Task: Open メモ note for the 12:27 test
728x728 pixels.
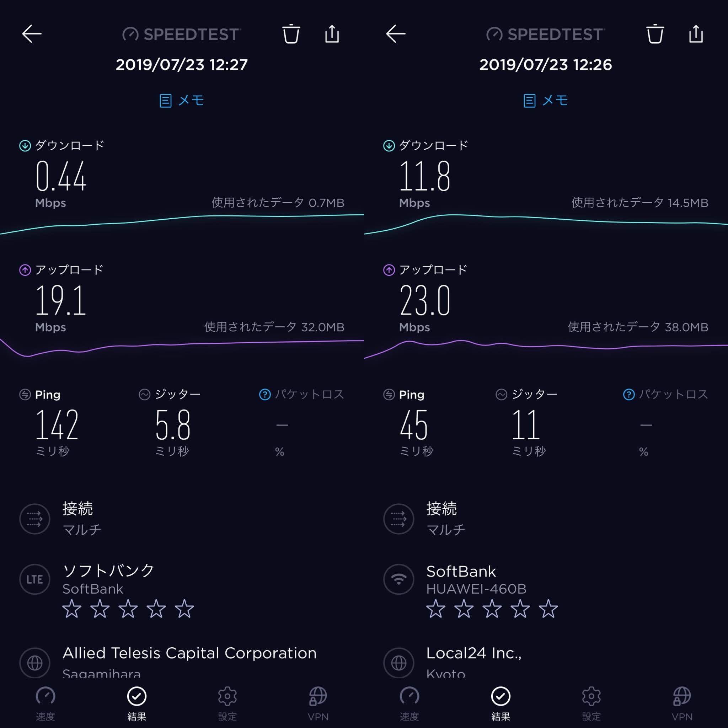Action: point(182,100)
